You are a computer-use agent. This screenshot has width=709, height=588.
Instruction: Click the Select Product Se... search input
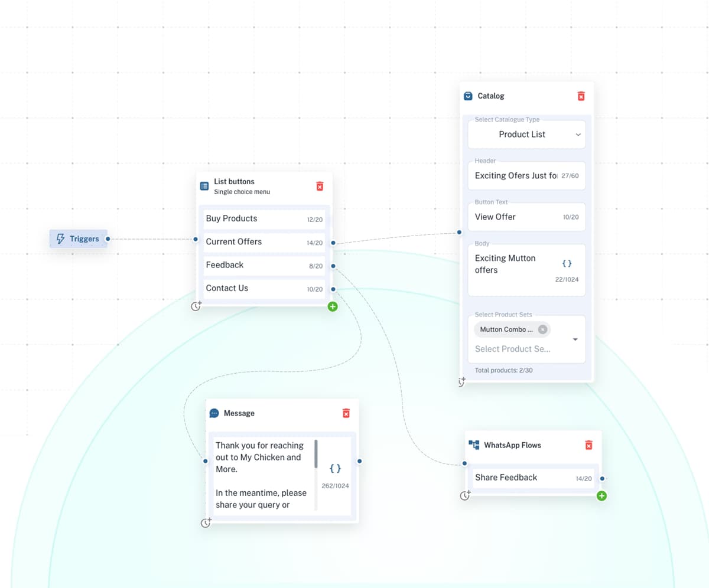pyautogui.click(x=513, y=349)
